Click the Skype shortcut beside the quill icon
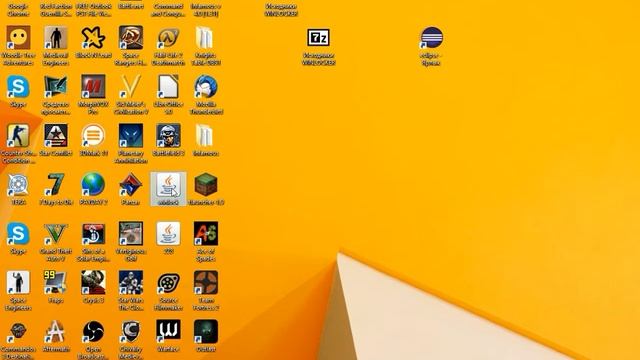640x360 pixels. tap(18, 87)
